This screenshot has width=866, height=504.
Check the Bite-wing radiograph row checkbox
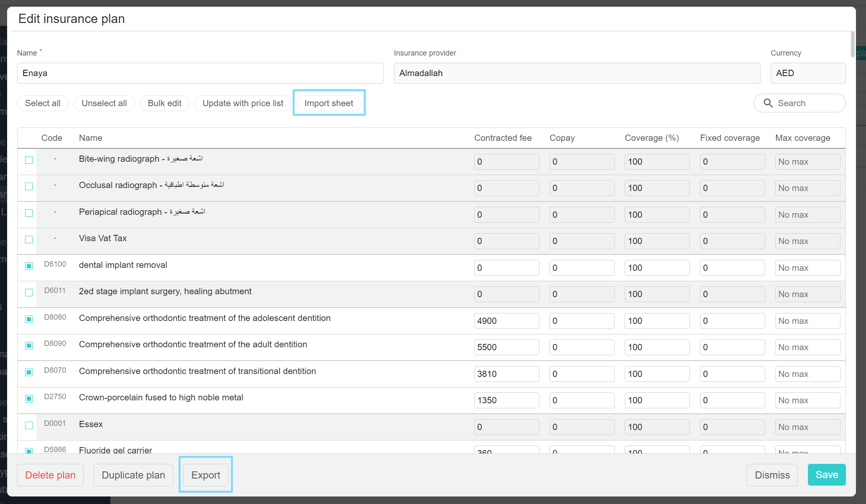[29, 160]
